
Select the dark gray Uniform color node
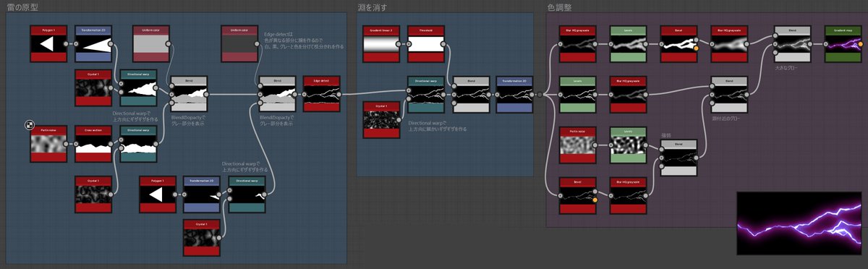click(x=239, y=43)
